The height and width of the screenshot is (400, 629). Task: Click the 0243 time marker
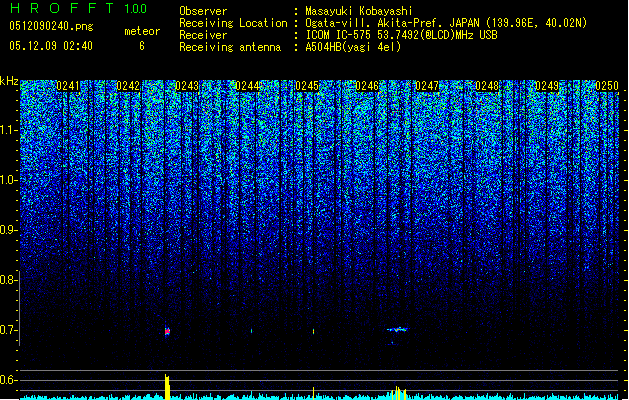pyautogui.click(x=187, y=86)
